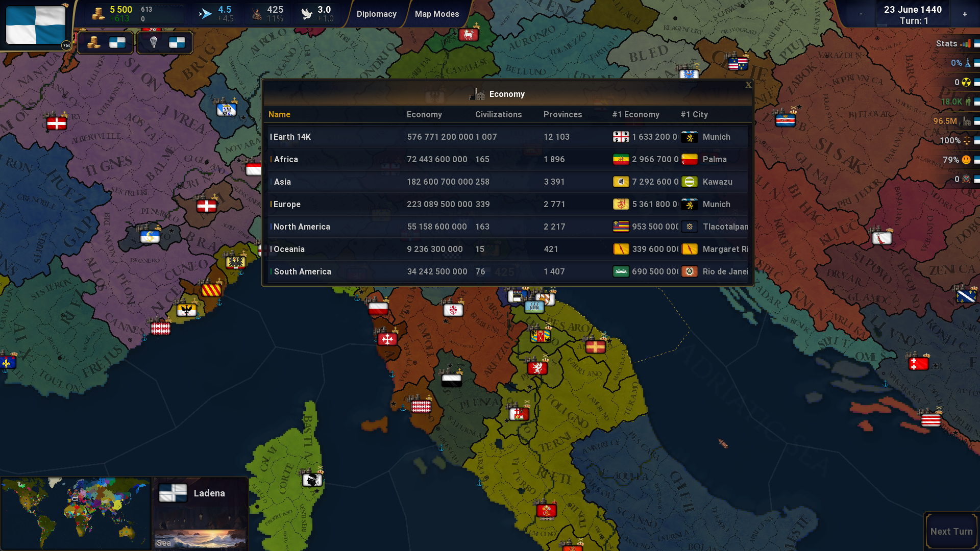Open the Map Modes menu
Image resolution: width=980 pixels, height=551 pixels.
[436, 14]
